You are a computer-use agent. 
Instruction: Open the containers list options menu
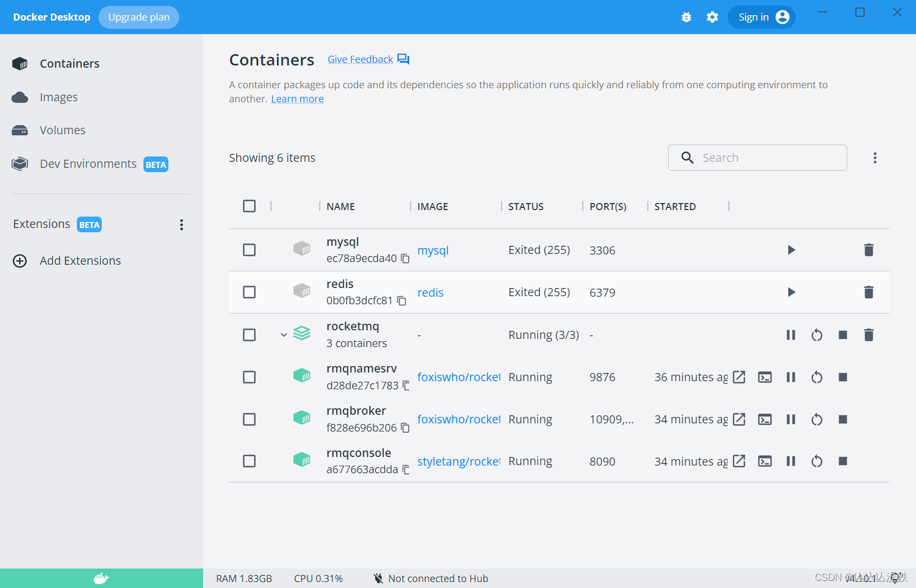pyautogui.click(x=875, y=158)
